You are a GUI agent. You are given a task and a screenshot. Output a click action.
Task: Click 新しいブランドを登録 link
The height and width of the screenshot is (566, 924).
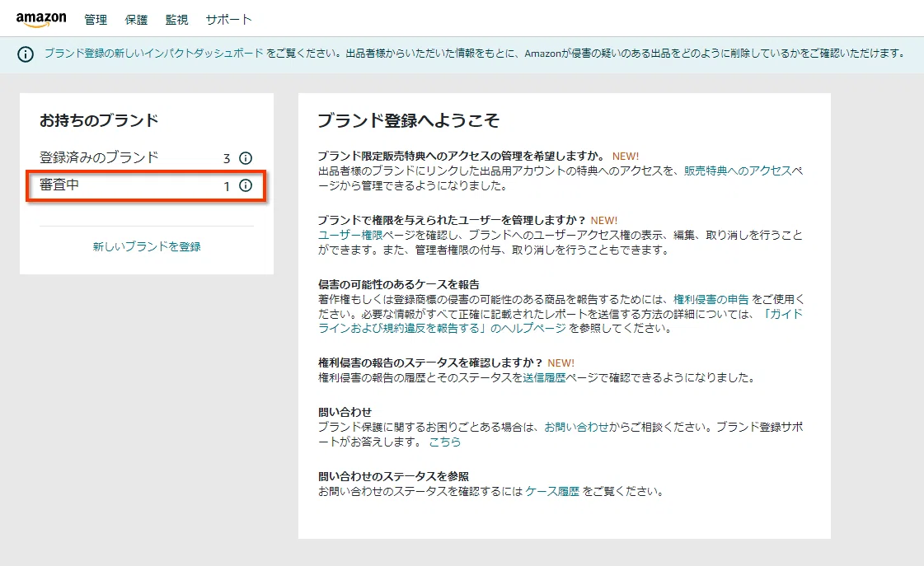147,246
